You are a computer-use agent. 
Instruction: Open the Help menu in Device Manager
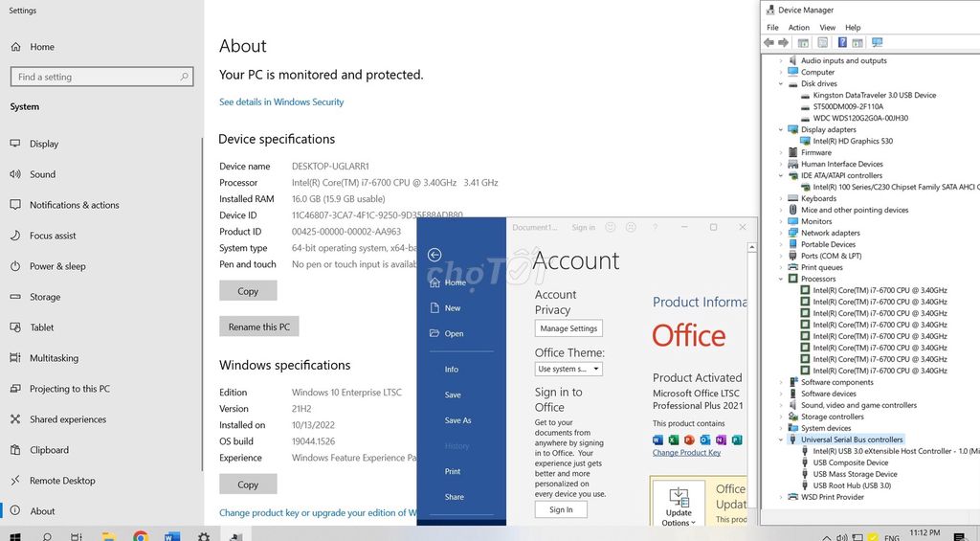click(853, 28)
